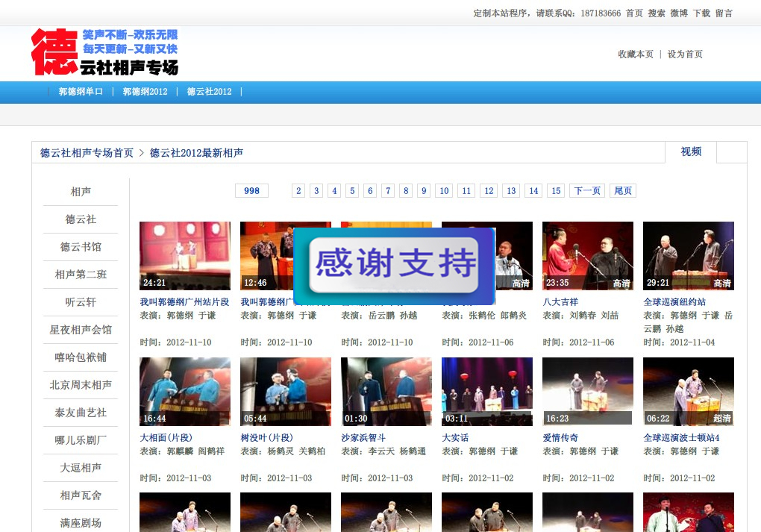Open 郭德纲单口 in the blue navigation bar
The width and height of the screenshot is (761, 532).
tap(81, 91)
